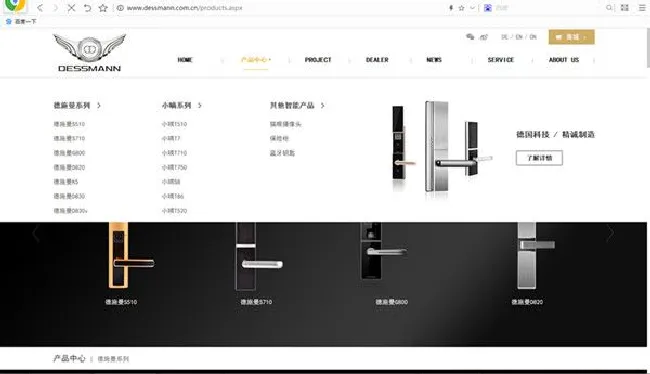Open the DEALER nav item
This screenshot has width=650, height=374.
(377, 60)
